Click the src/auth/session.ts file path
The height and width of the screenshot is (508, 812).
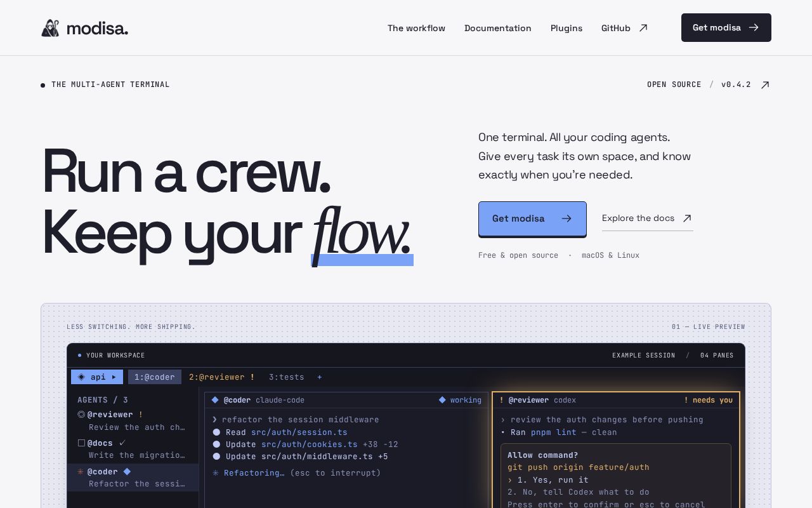pyautogui.click(x=299, y=432)
